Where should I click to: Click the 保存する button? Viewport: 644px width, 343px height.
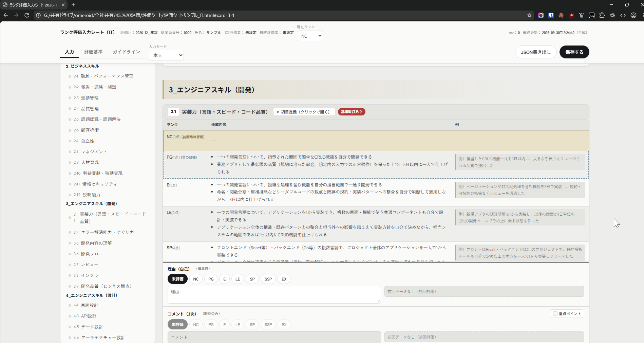click(x=574, y=52)
